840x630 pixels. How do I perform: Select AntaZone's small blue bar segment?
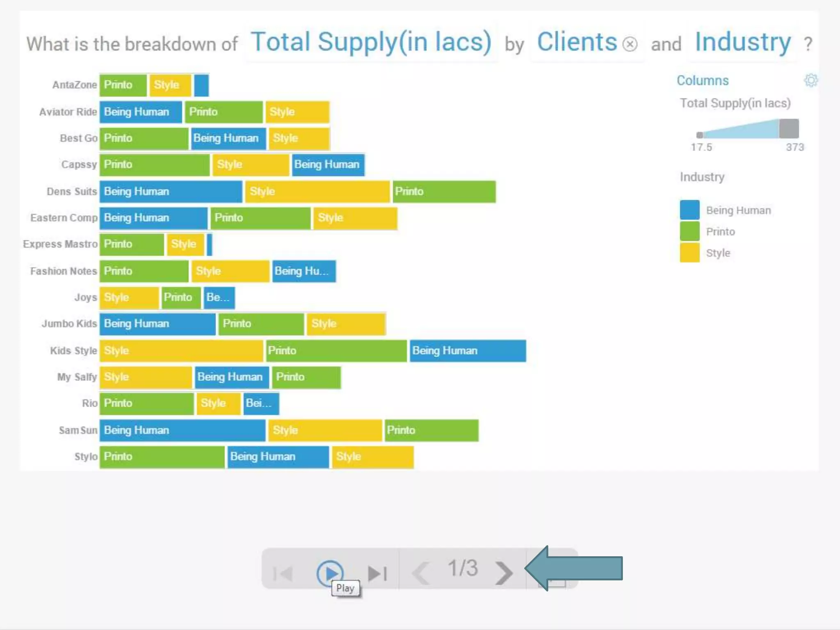pos(201,85)
